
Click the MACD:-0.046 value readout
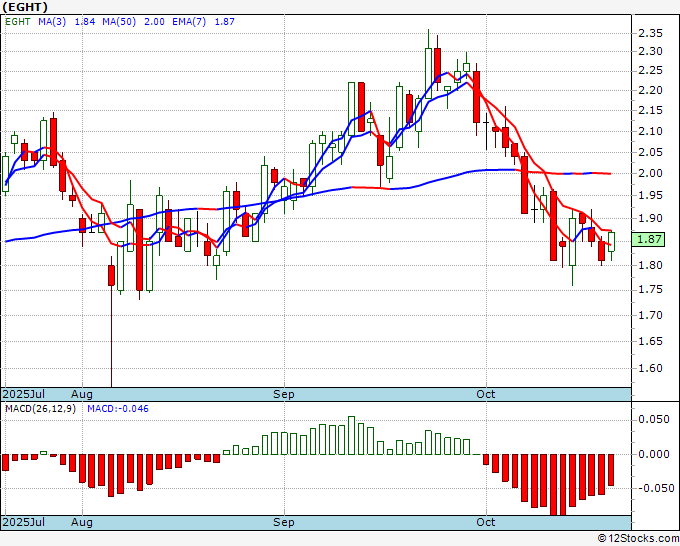pyautogui.click(x=118, y=409)
